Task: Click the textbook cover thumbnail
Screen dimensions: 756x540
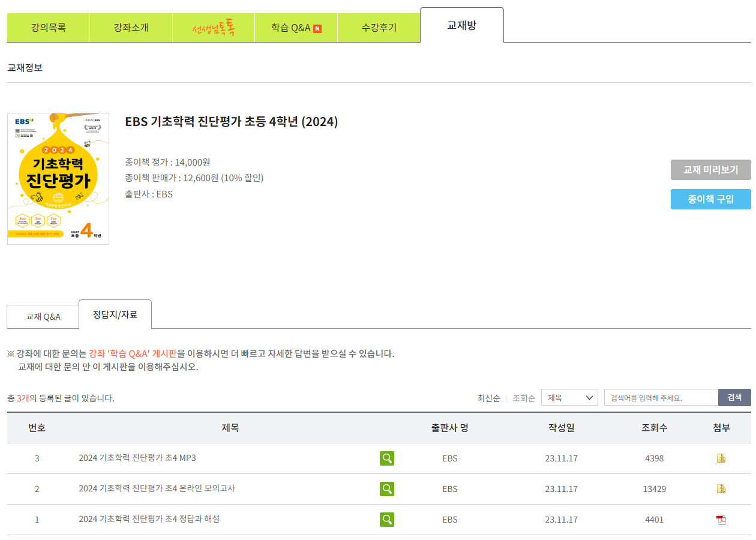Action: pyautogui.click(x=58, y=179)
